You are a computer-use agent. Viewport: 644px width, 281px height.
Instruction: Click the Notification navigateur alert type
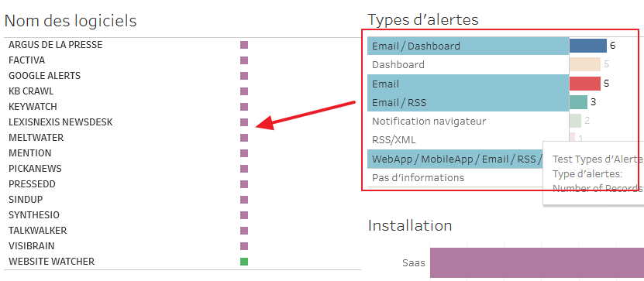click(429, 122)
